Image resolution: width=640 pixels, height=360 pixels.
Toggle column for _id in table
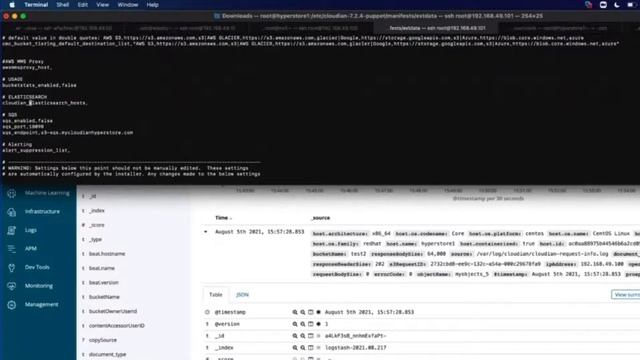[311, 336]
